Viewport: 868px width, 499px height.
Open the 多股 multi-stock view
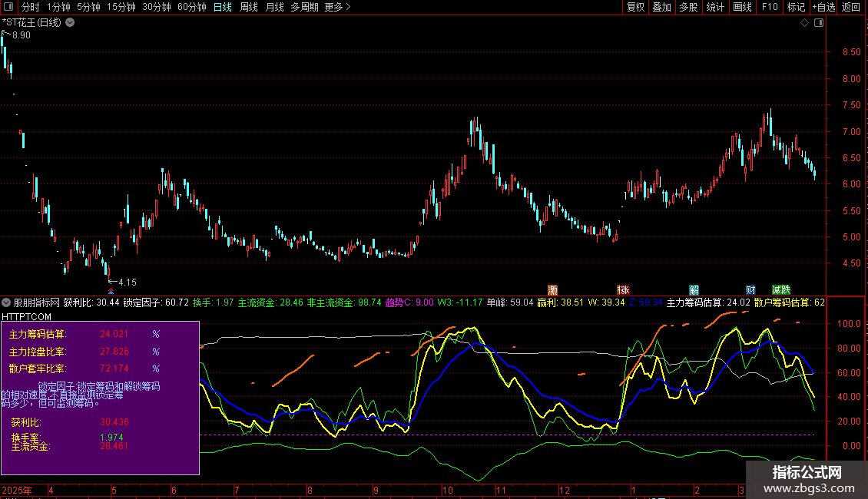coord(689,7)
